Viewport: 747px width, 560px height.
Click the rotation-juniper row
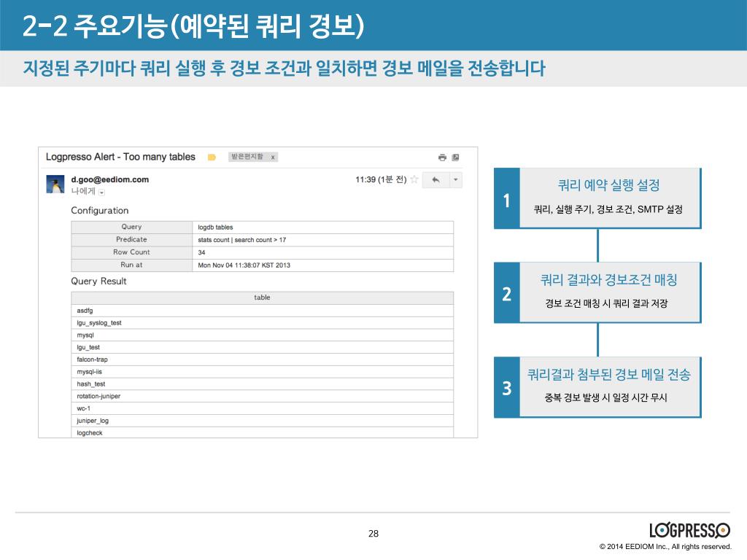pos(262,396)
